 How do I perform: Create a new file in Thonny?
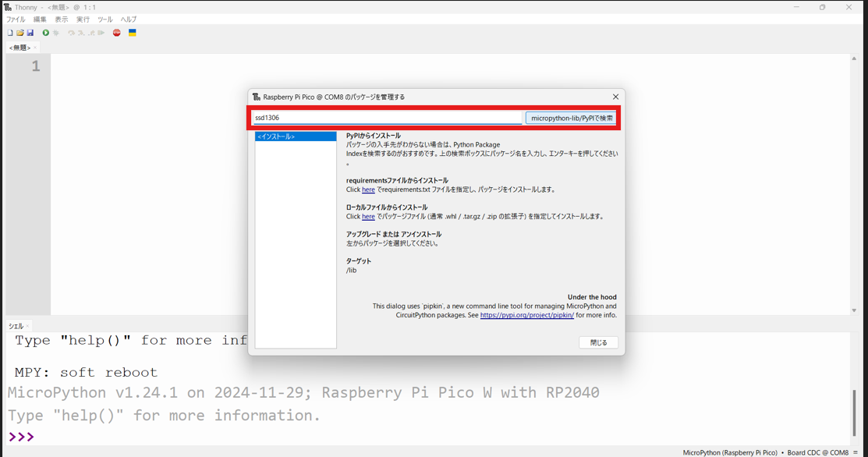(x=9, y=32)
